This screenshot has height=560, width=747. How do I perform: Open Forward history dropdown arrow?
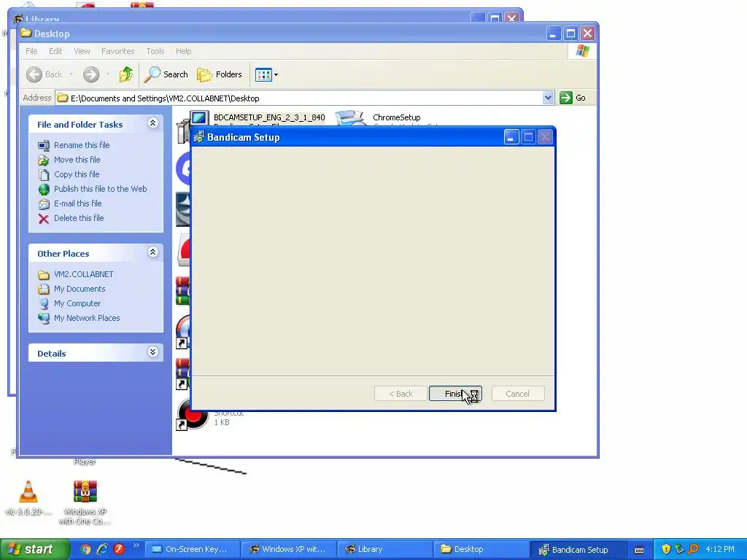tap(108, 74)
